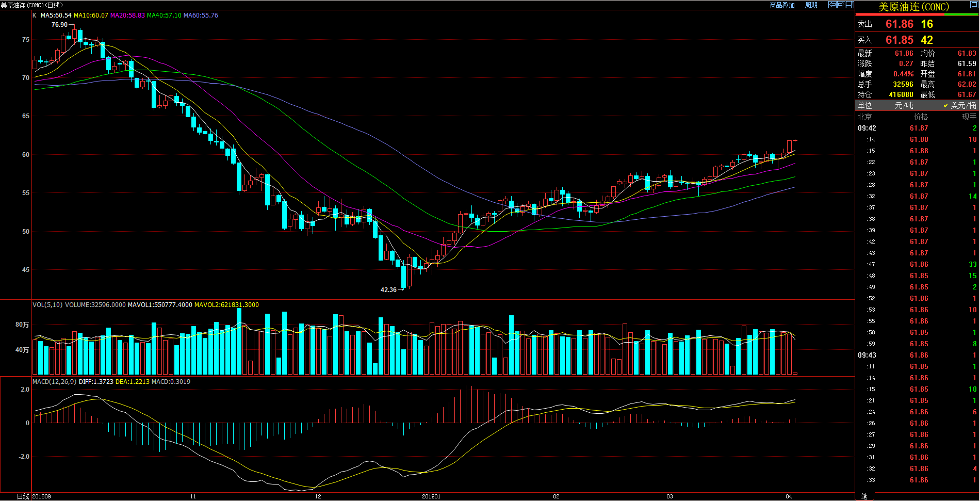Click the 2.0 MACD axis label
This screenshot has height=501, width=980.
(25, 390)
